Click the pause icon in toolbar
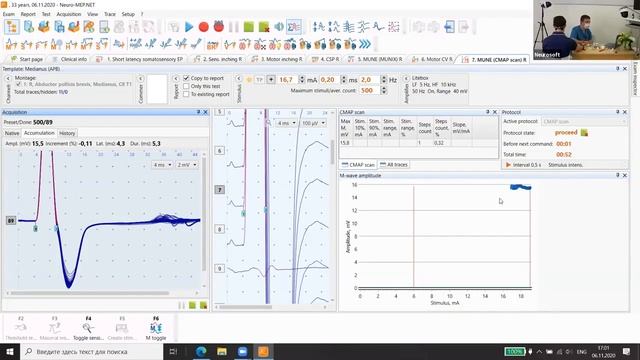This screenshot has height=360, width=640. 233,27
